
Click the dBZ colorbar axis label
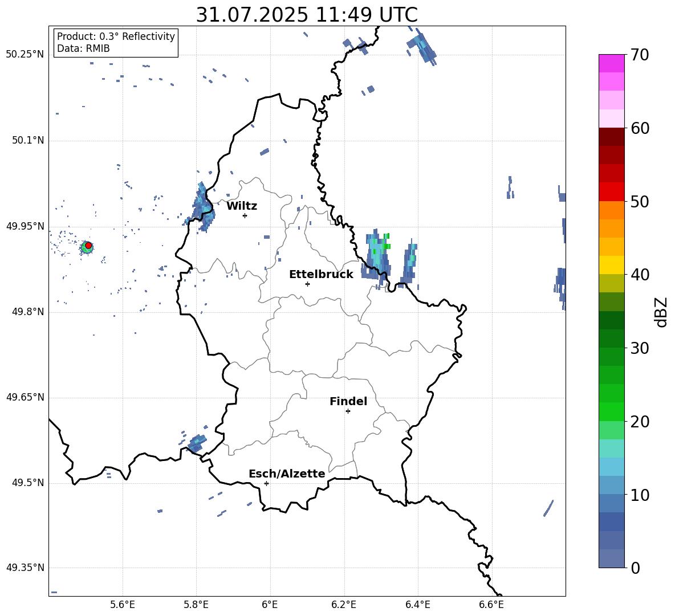click(661, 312)
